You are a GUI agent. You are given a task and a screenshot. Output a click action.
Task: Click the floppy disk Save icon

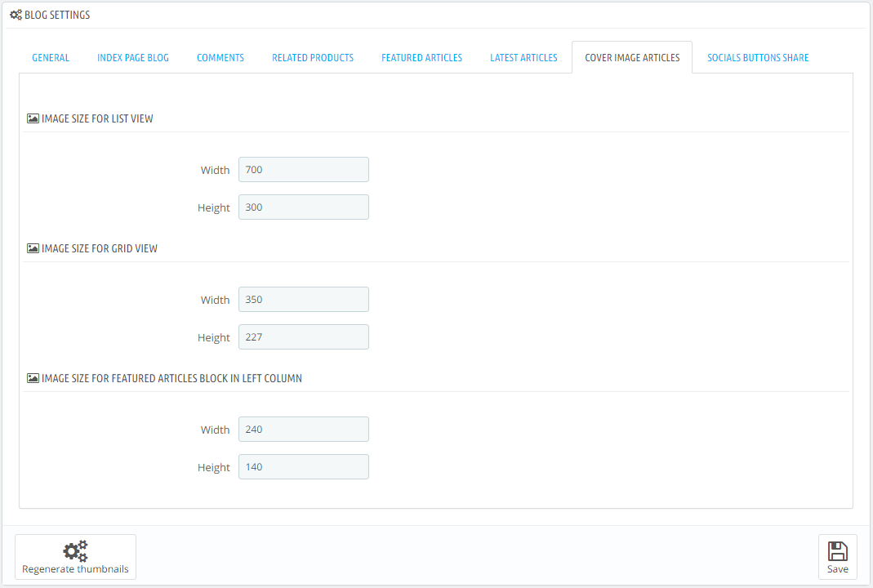click(x=837, y=551)
